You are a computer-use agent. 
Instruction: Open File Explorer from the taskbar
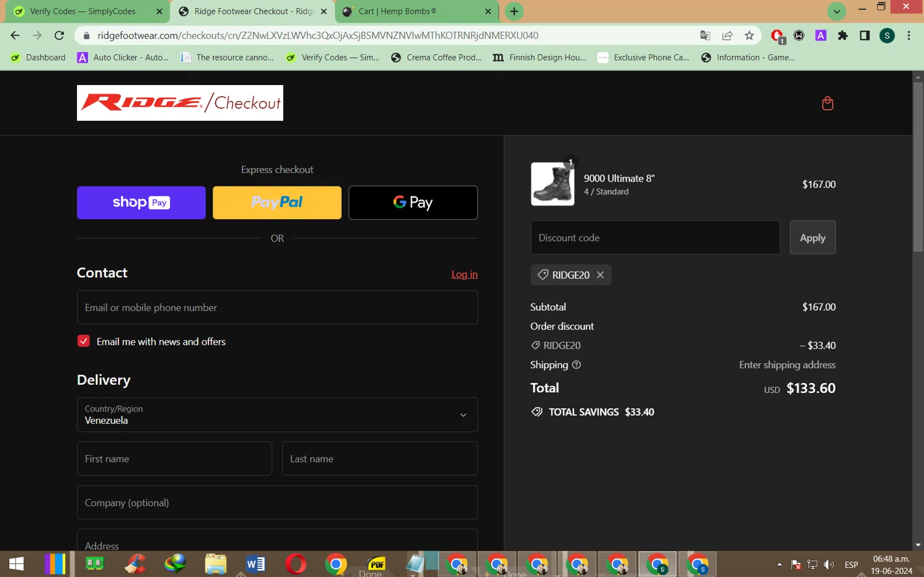coord(216,563)
